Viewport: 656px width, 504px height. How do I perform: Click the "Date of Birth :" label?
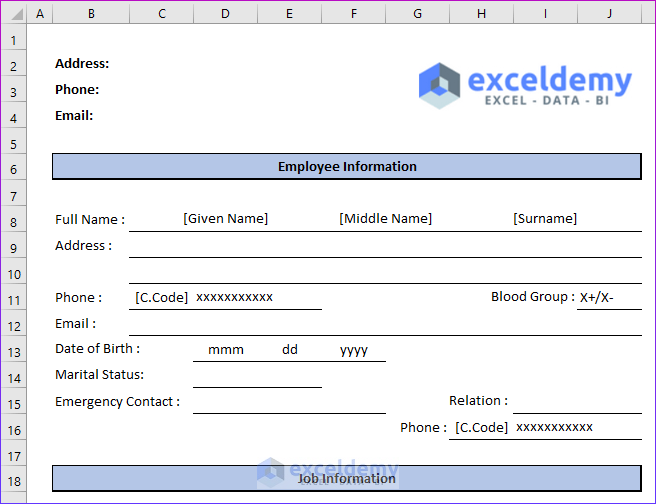(97, 348)
